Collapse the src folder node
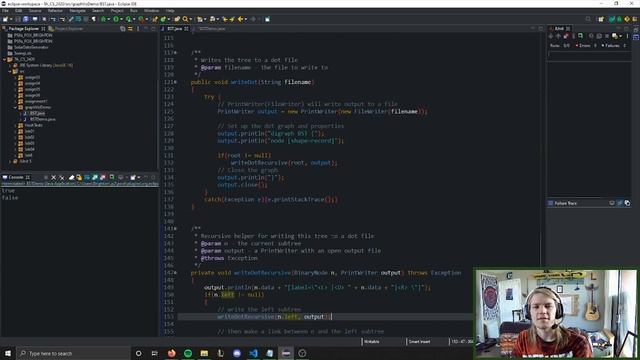The width and height of the screenshot is (640, 360). [x=10, y=71]
